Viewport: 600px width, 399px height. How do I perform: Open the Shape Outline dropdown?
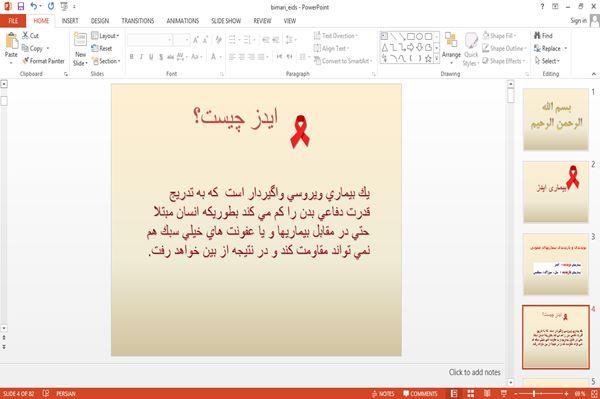(x=504, y=48)
